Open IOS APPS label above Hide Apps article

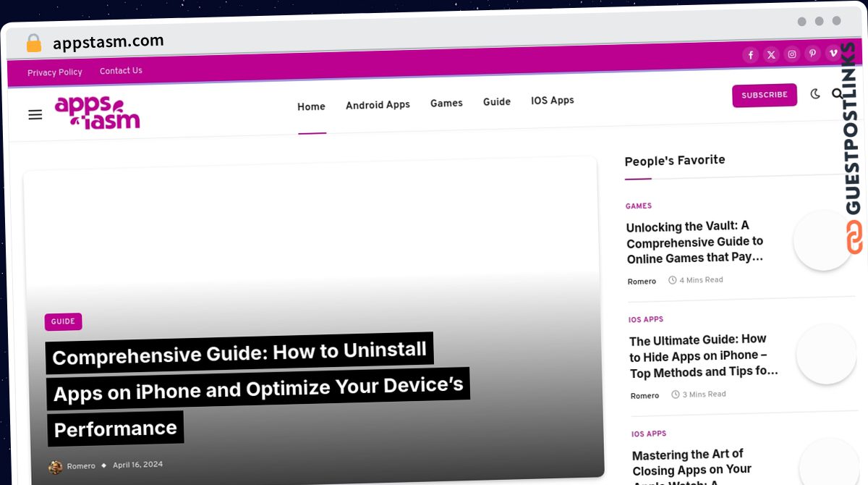click(646, 320)
